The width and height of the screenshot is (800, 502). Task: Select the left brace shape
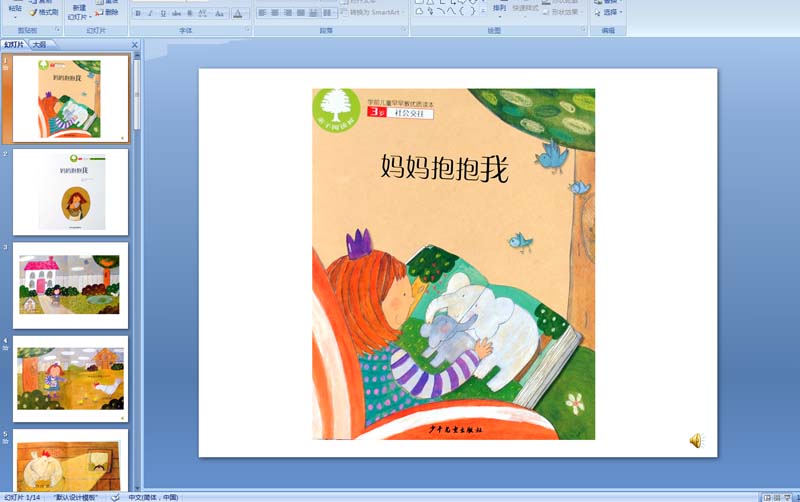[x=462, y=11]
